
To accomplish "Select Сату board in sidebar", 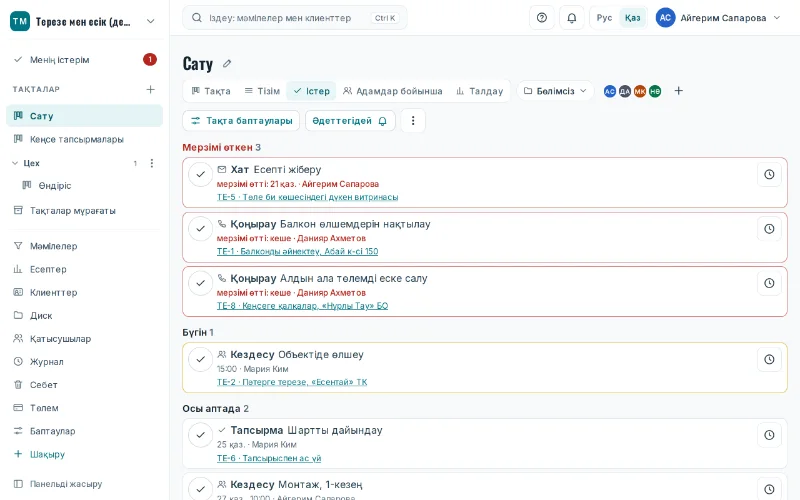I will [84, 116].
